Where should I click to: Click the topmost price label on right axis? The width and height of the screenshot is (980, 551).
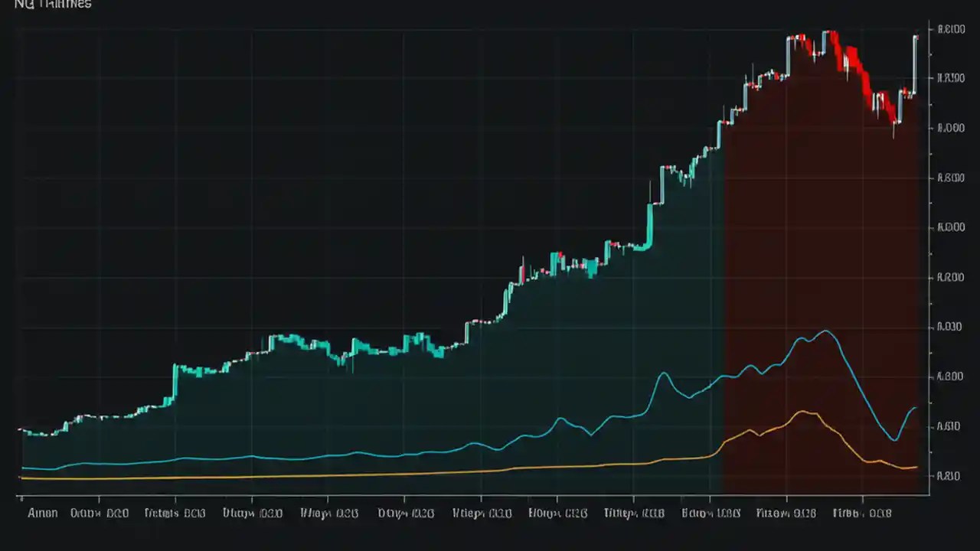(x=950, y=28)
